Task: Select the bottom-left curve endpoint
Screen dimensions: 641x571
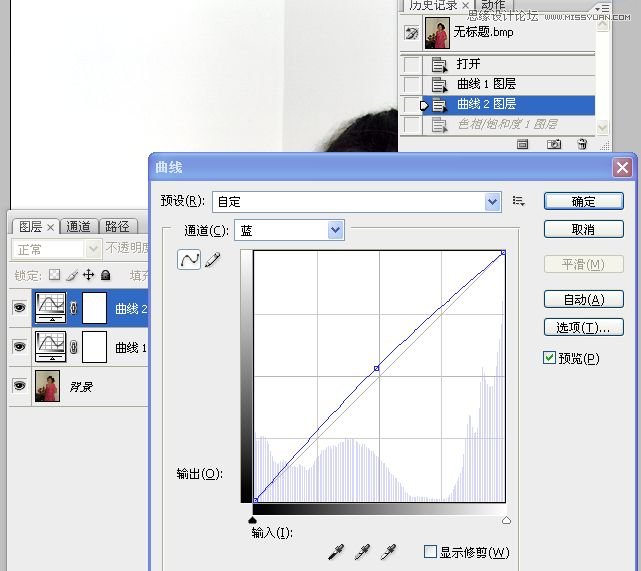Action: (x=256, y=500)
